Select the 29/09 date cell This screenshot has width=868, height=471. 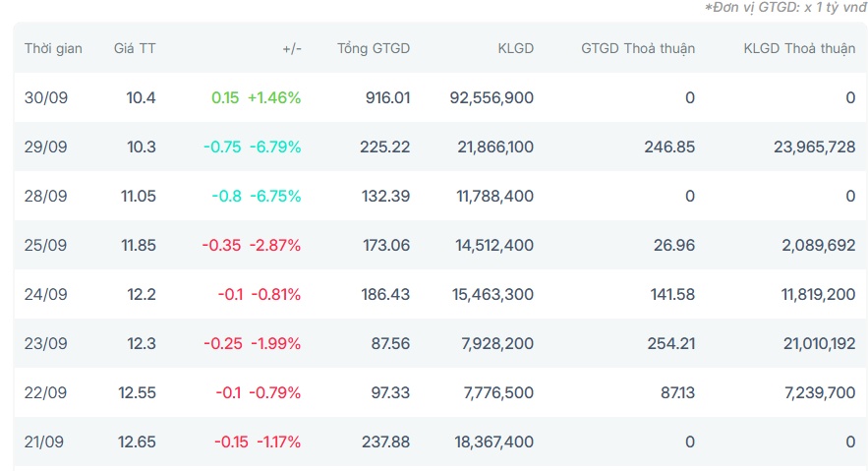click(46, 147)
